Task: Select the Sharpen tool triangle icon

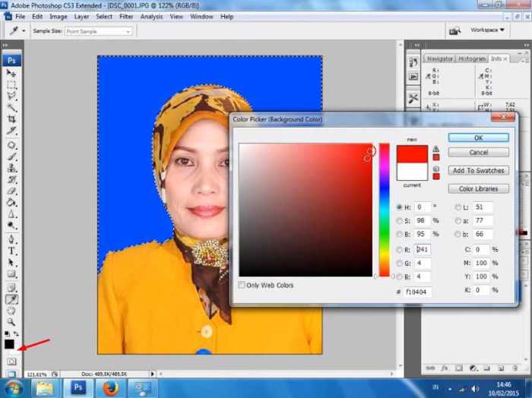Action: click(11, 214)
